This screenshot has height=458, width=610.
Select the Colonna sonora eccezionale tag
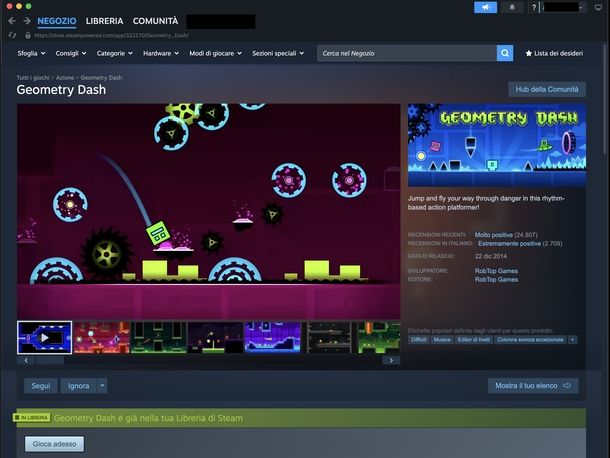[x=530, y=340]
